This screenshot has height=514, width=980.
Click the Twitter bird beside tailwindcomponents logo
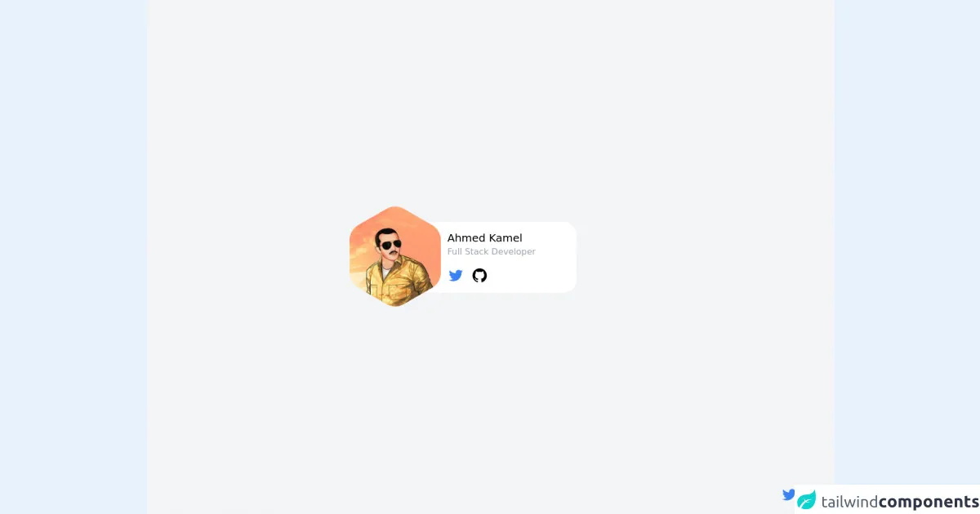click(789, 494)
